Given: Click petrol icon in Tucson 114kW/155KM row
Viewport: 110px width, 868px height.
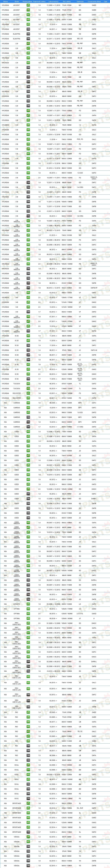Looking at the screenshot, I should [x=28, y=388].
